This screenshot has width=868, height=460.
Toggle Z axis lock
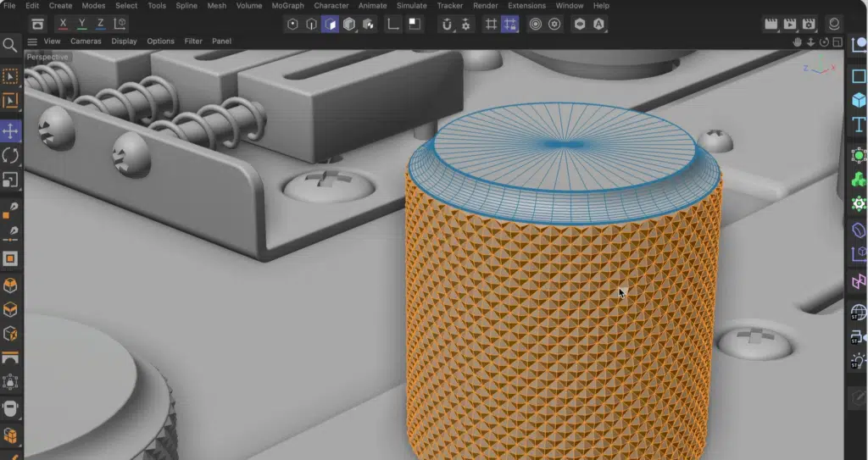point(100,24)
